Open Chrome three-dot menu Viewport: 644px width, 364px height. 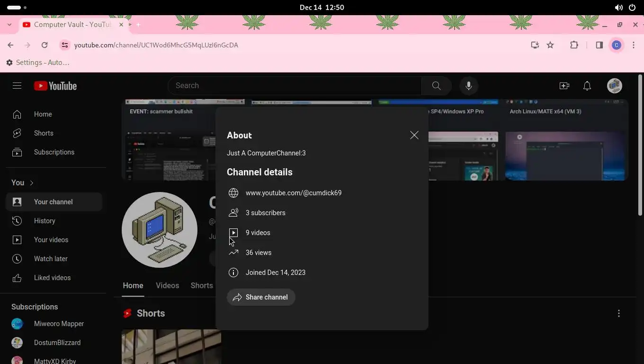click(634, 45)
